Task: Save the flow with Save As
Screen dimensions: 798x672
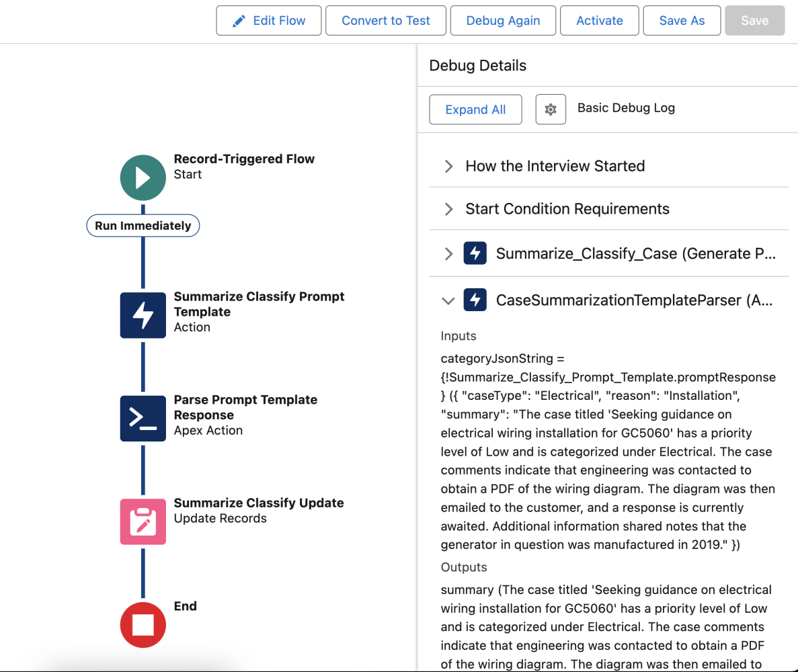Action: pos(682,20)
